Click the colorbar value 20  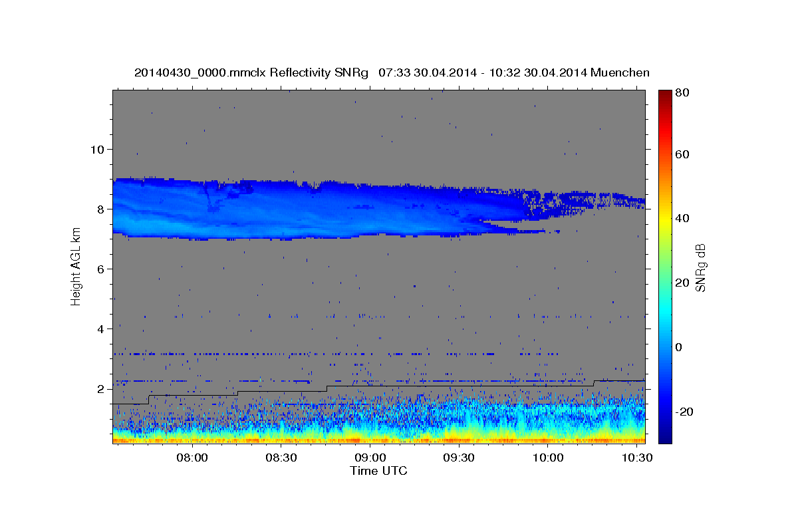tap(682, 283)
